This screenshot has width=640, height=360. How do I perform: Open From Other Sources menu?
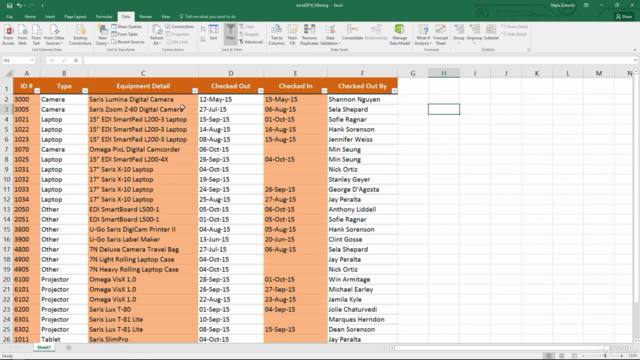pyautogui.click(x=54, y=35)
